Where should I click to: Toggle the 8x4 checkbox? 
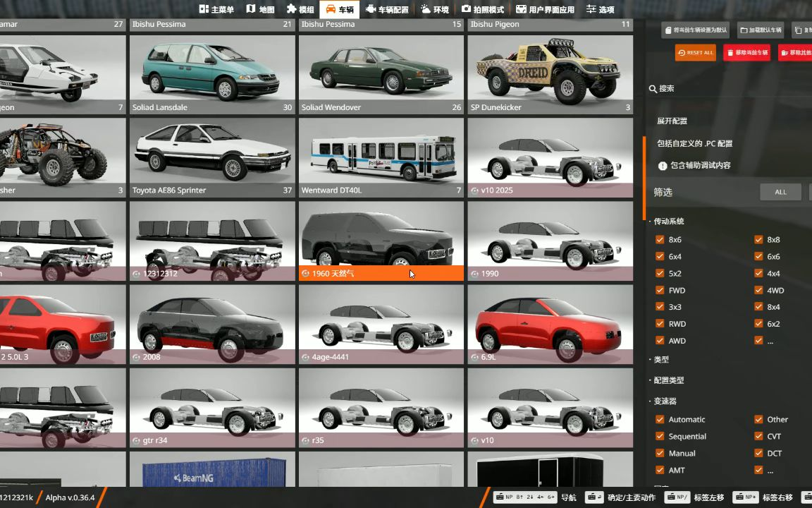758,306
